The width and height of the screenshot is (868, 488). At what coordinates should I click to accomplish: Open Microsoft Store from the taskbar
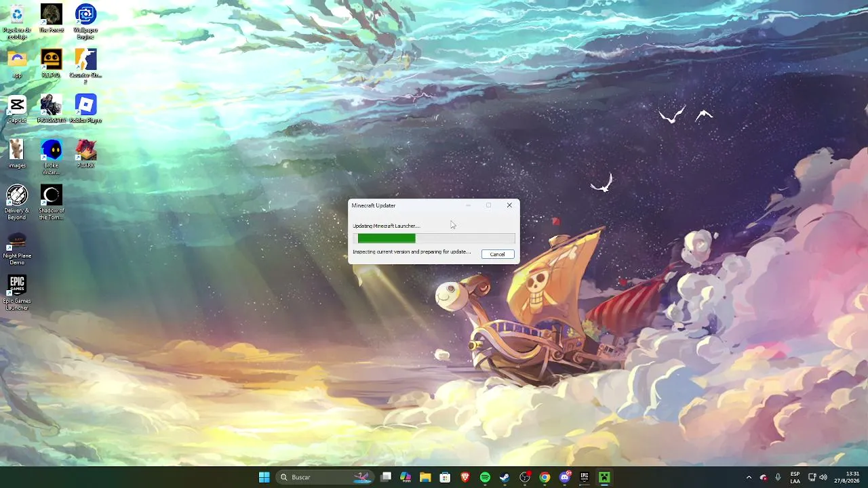click(445, 477)
